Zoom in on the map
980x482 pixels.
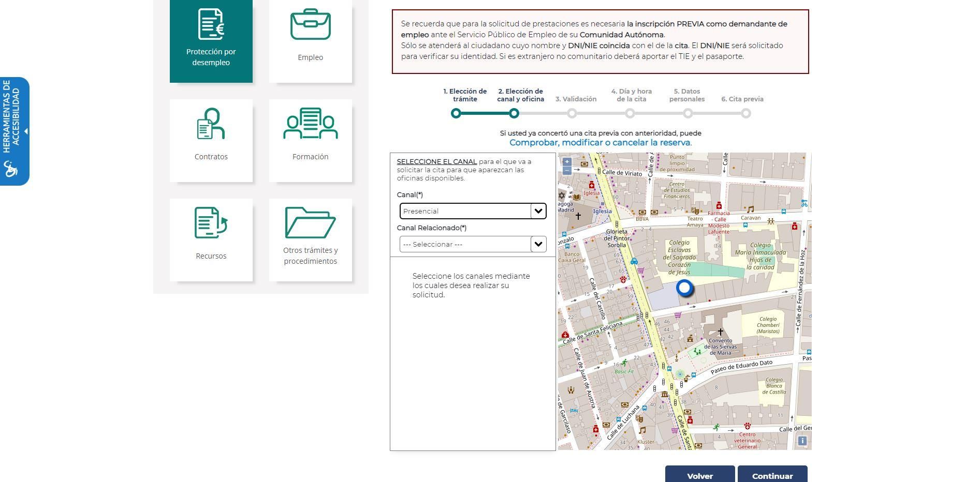[567, 162]
